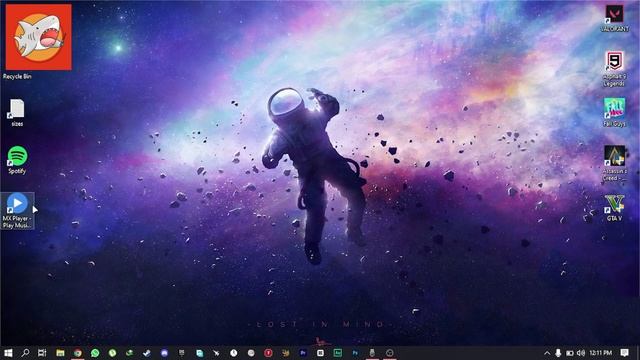Select the GTA V desktop shortcut
Screen dimensions: 640x360
[614, 208]
